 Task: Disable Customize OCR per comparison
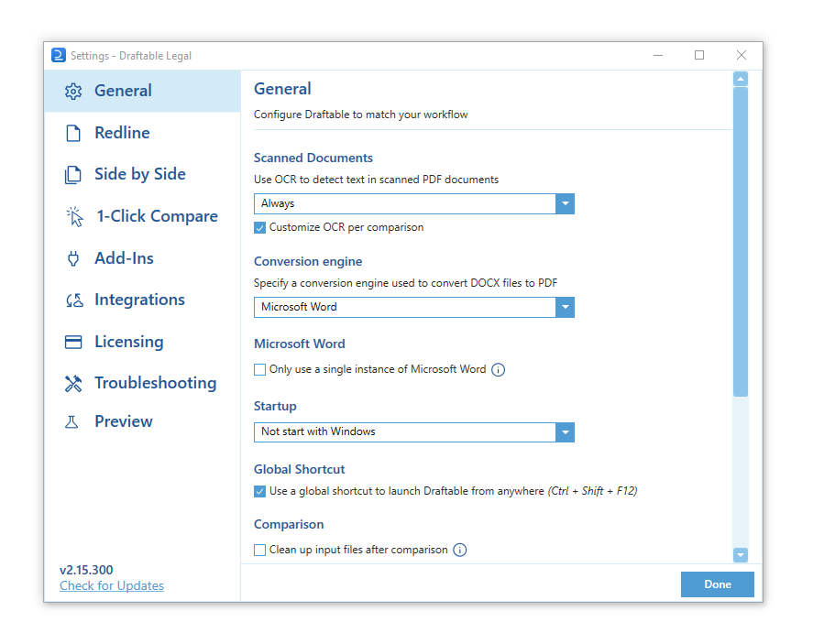click(x=259, y=228)
